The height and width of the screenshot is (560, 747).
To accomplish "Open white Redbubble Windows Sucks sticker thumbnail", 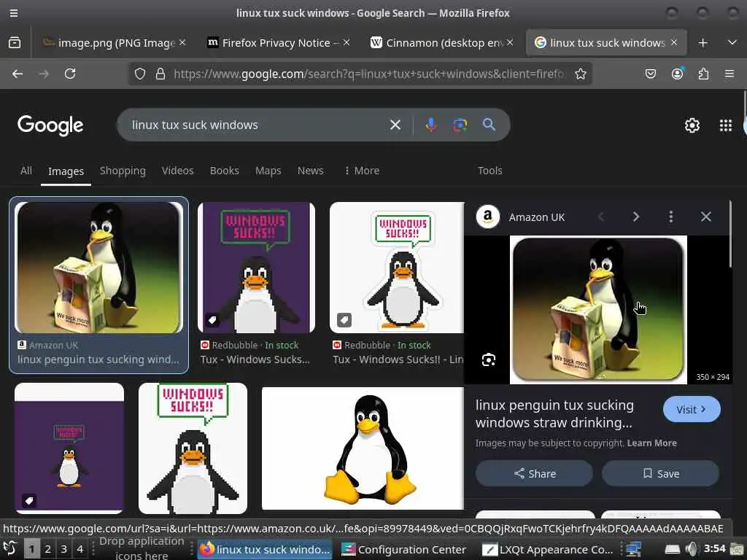I will (x=397, y=268).
